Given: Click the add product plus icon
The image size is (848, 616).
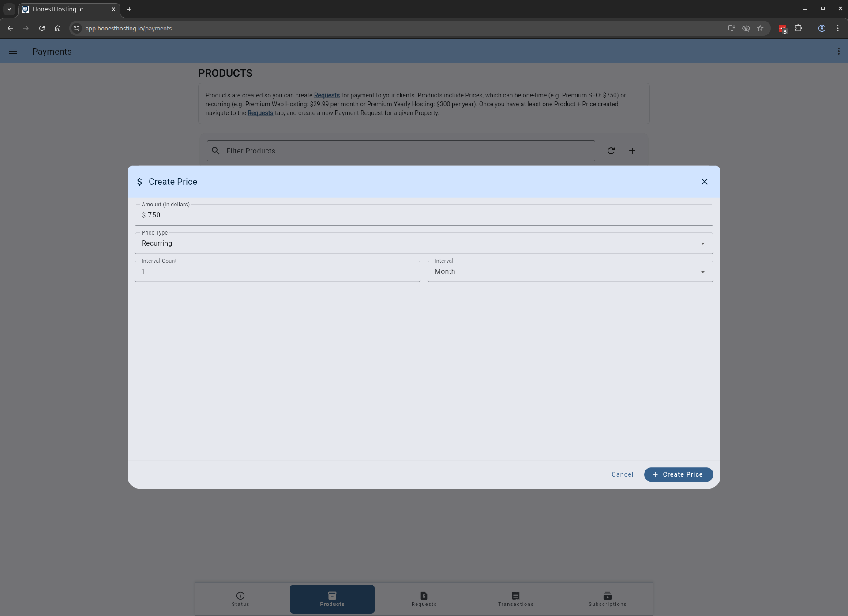Looking at the screenshot, I should [632, 151].
